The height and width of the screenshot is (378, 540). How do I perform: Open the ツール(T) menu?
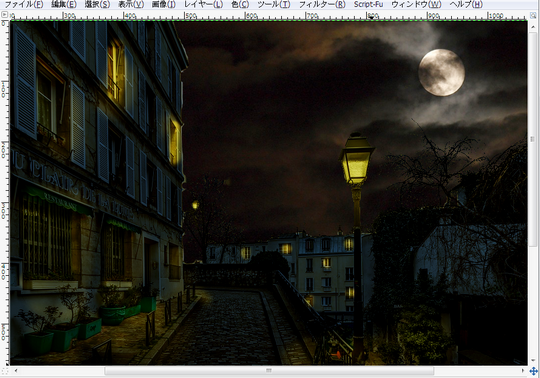[x=274, y=4]
